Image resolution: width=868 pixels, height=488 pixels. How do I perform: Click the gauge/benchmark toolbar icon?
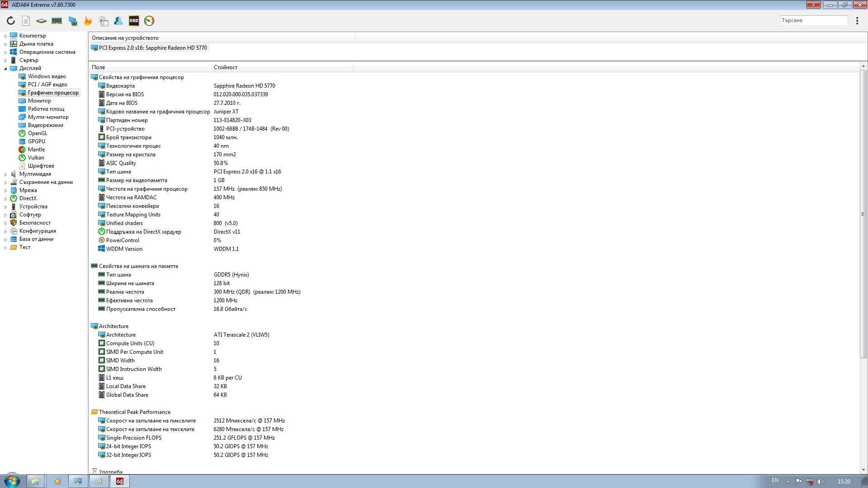coord(149,21)
